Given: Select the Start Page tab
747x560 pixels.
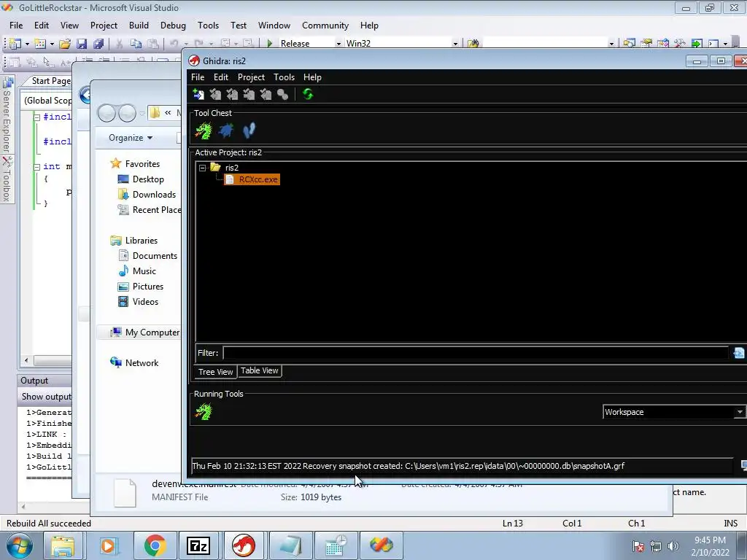Looking at the screenshot, I should click(x=51, y=81).
